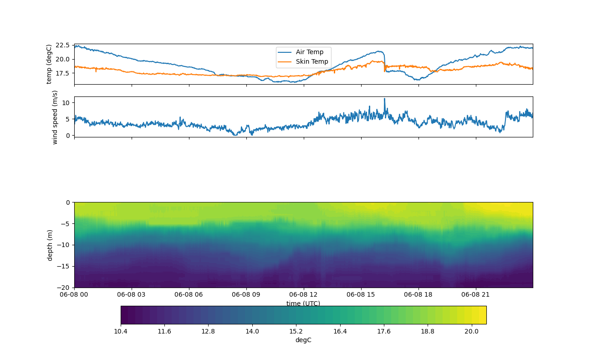This screenshot has height=364, width=592.
Task: Click the '06-08 12' x-axis tick label
Action: point(304,294)
